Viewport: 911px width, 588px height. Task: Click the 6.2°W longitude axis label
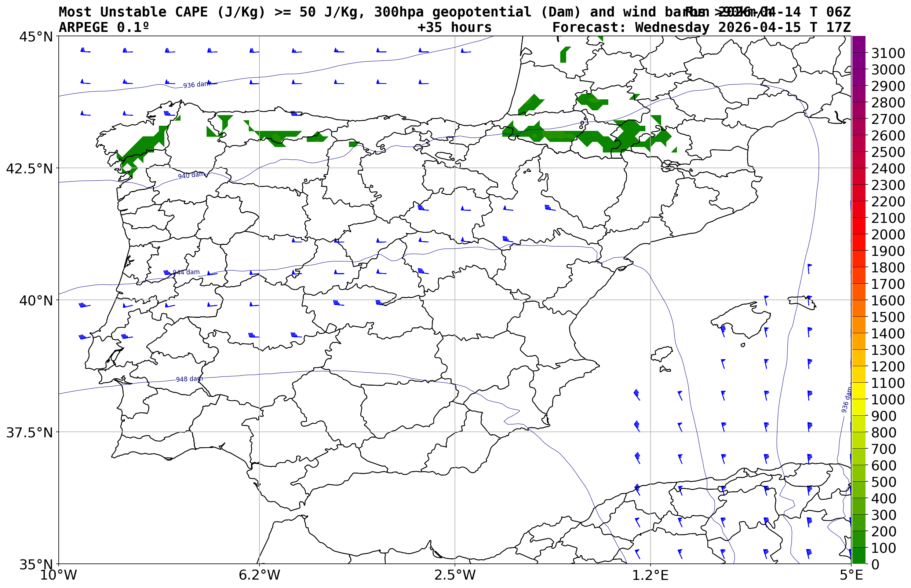[x=259, y=575]
